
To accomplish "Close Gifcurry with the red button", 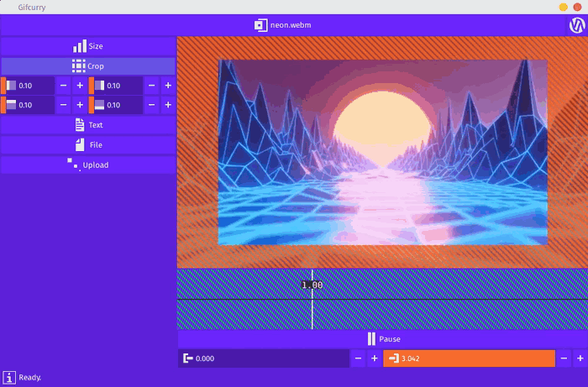I will (x=578, y=7).
